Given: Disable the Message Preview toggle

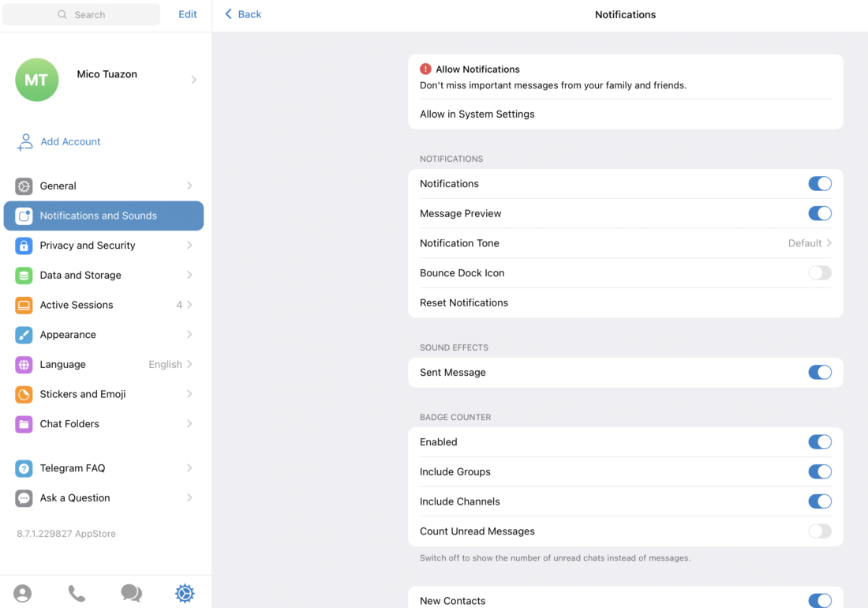Looking at the screenshot, I should pos(820,213).
